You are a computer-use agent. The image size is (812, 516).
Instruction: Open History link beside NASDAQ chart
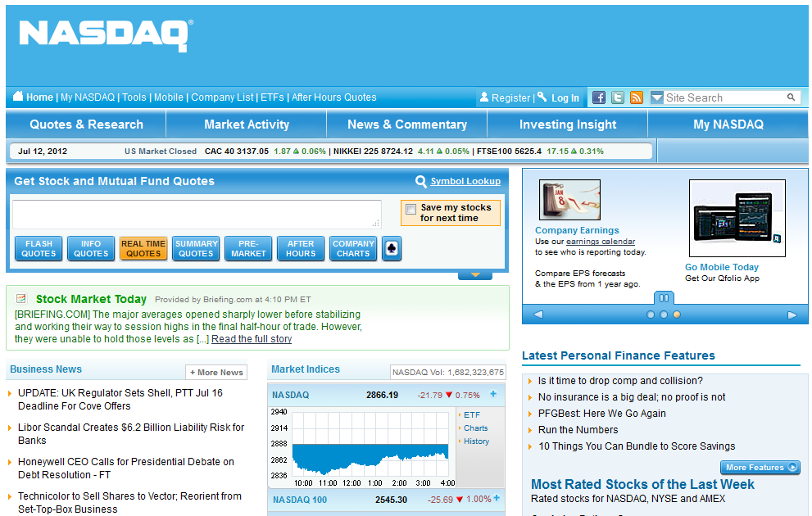point(476,441)
